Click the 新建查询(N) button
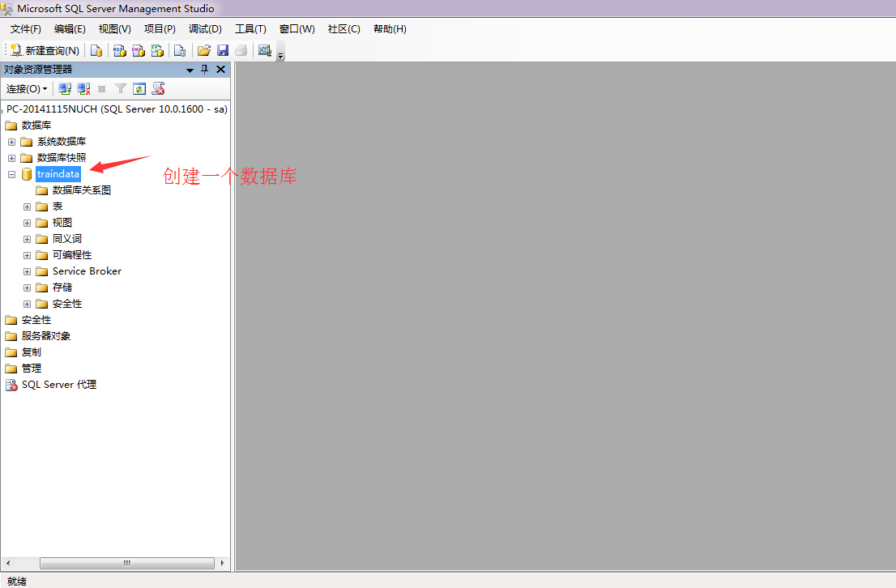Viewport: 896px width, 588px height. click(x=43, y=50)
